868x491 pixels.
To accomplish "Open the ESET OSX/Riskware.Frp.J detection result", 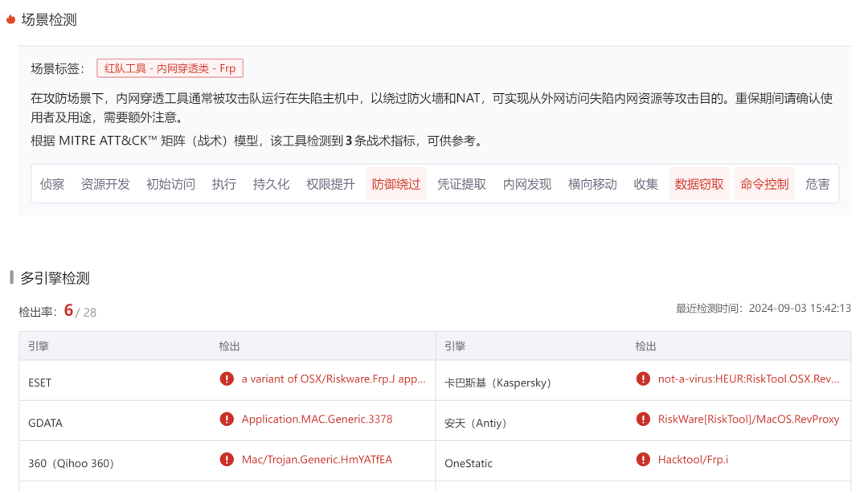I will 334,378.
